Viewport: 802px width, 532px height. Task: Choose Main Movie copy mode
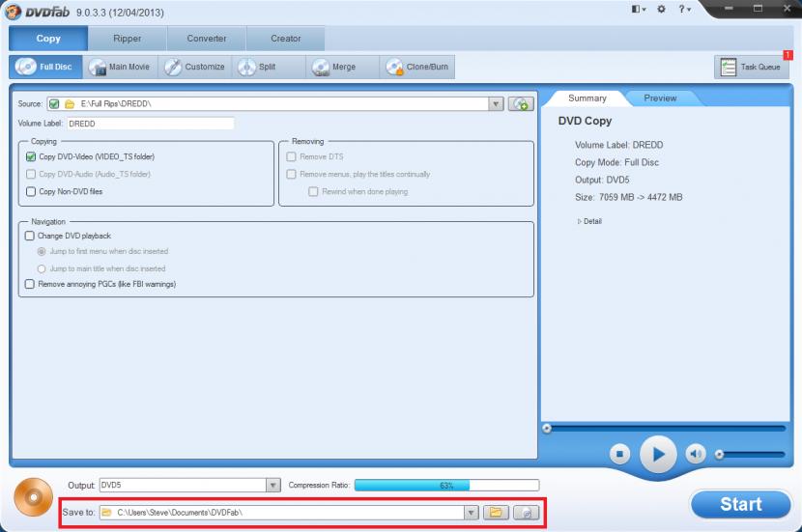pos(120,67)
